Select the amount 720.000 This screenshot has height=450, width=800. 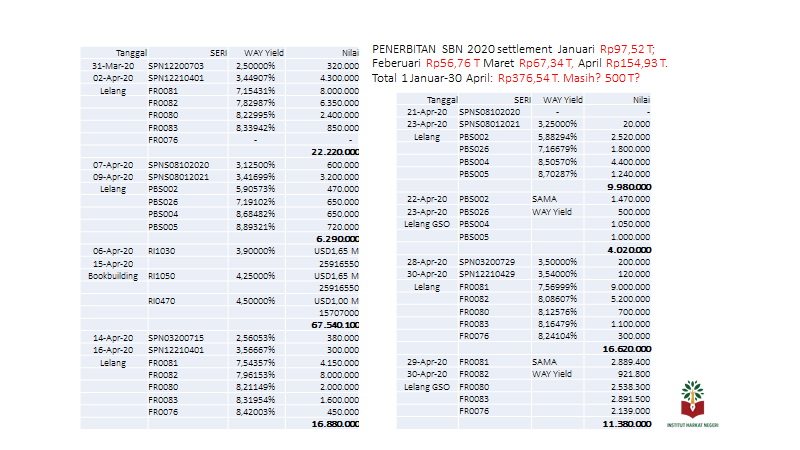(x=343, y=227)
